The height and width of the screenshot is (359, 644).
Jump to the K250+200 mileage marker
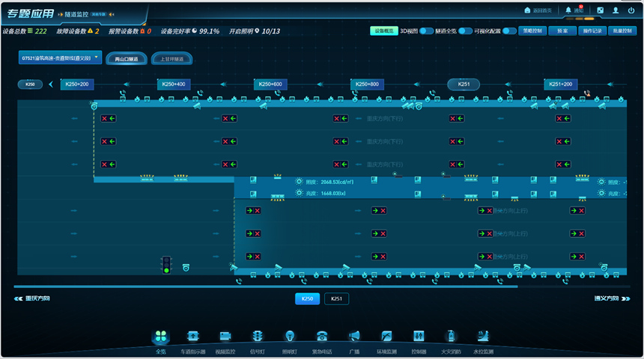point(77,84)
